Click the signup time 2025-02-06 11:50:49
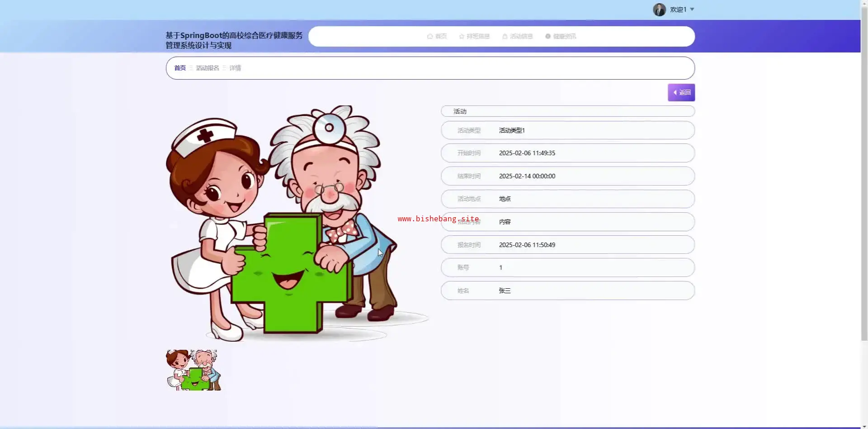The height and width of the screenshot is (429, 868). coord(527,245)
